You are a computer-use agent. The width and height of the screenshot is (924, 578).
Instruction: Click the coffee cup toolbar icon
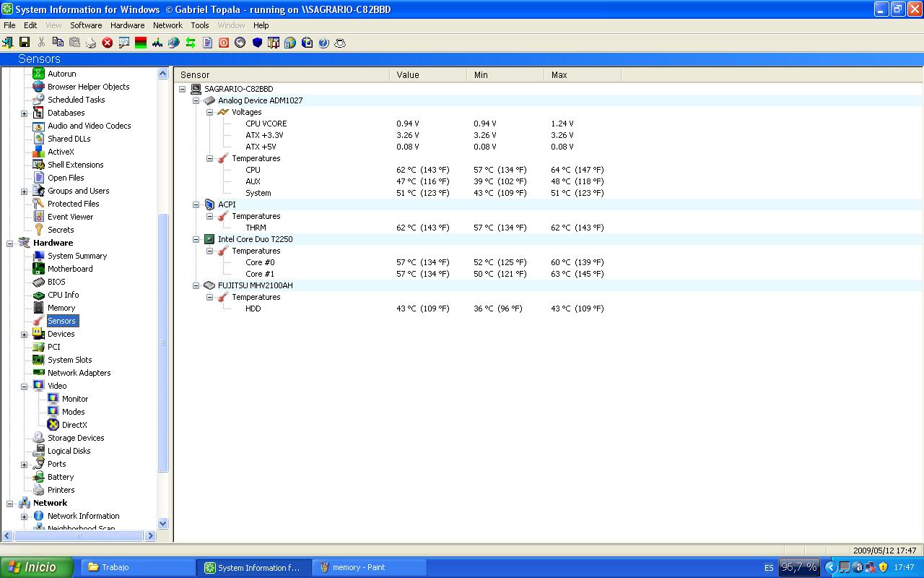pyautogui.click(x=340, y=43)
